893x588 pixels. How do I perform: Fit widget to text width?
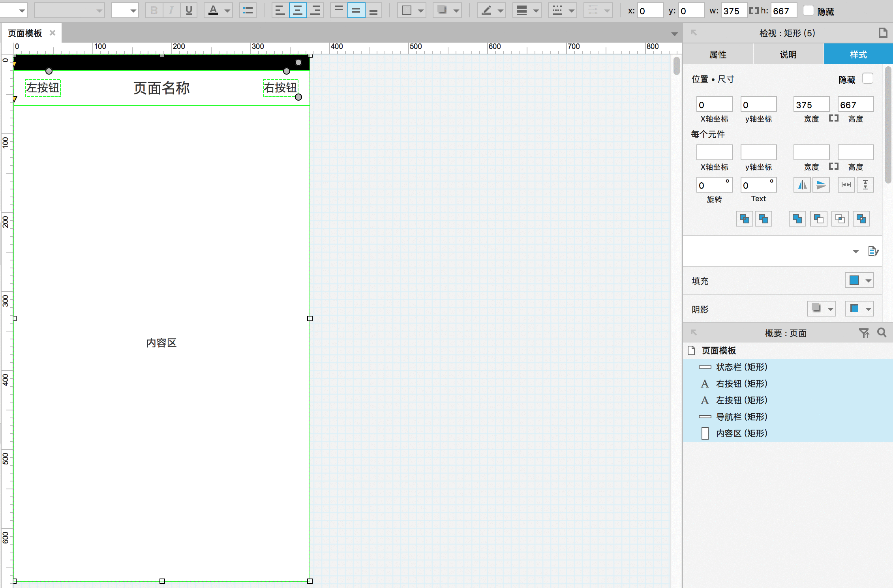pos(846,185)
